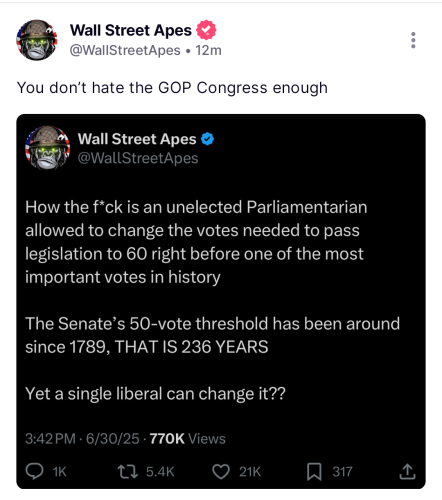Open the three-dot post options menu
Screen dimensions: 442x500
(413, 40)
